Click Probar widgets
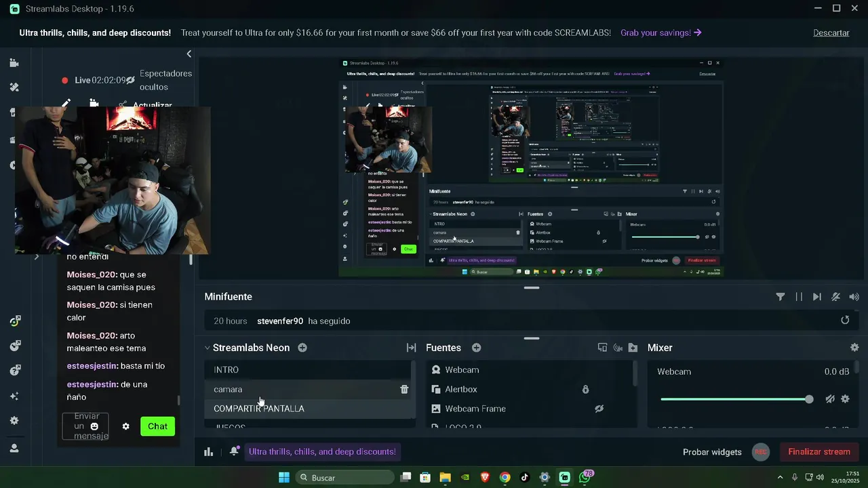 pos(712,452)
